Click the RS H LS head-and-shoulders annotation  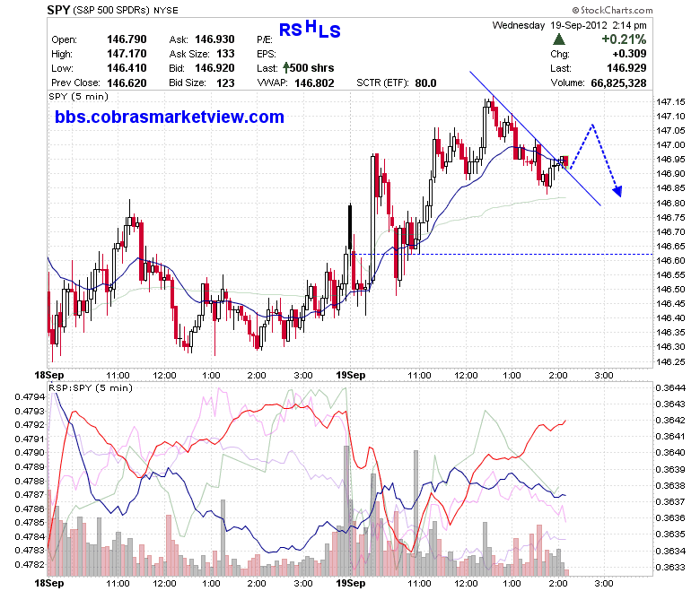(x=310, y=29)
